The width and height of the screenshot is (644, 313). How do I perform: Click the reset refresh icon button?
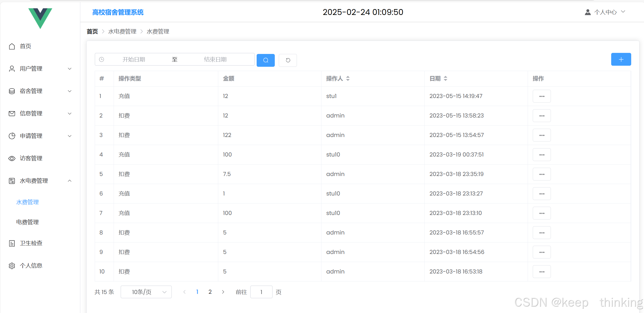(x=288, y=60)
